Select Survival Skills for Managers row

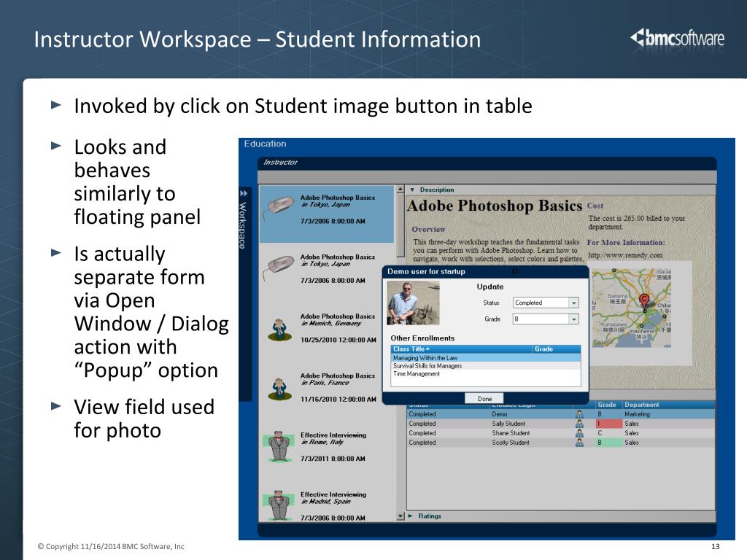(x=485, y=366)
